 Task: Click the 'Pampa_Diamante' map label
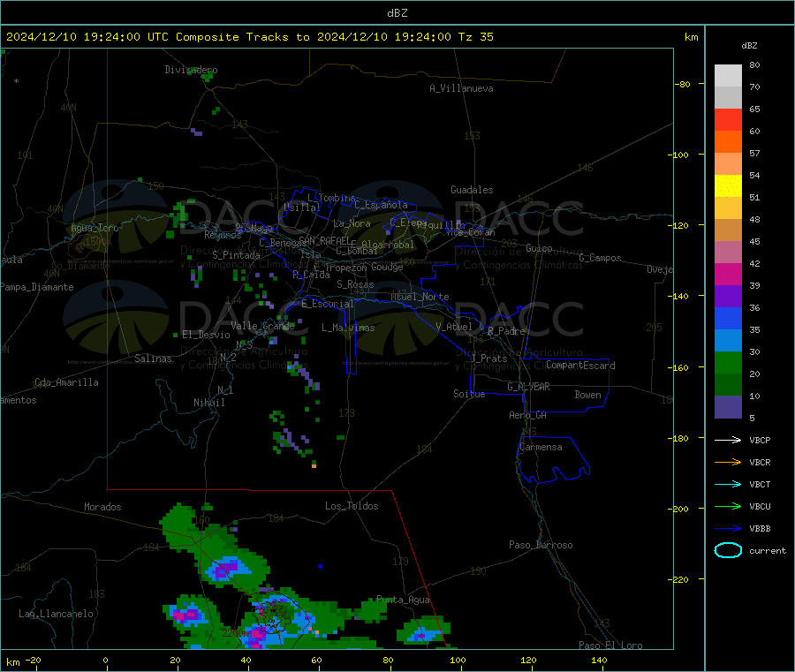[36, 287]
